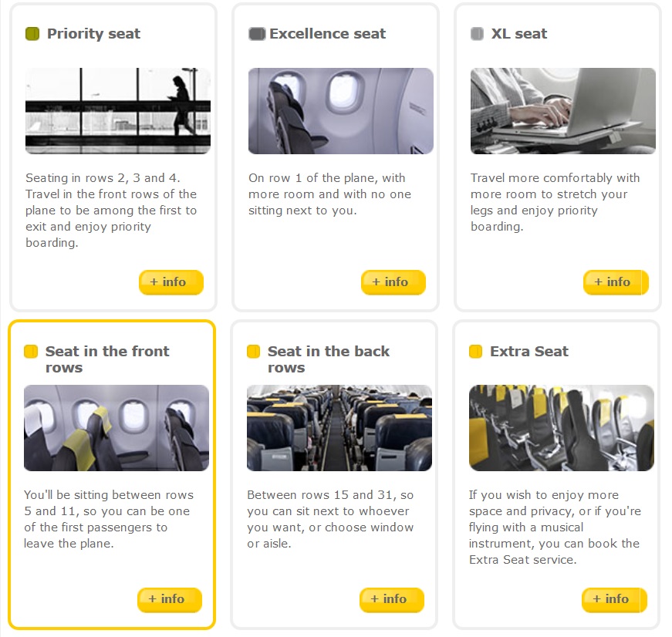Choose the Extra Seat title

click(x=528, y=352)
